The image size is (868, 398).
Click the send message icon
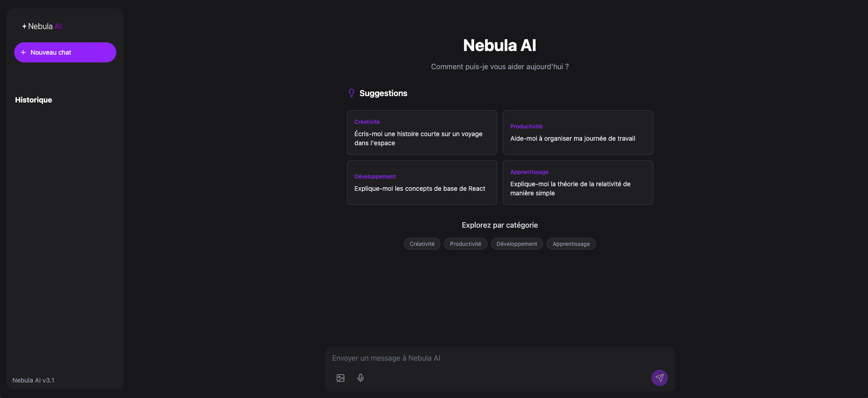pos(659,378)
